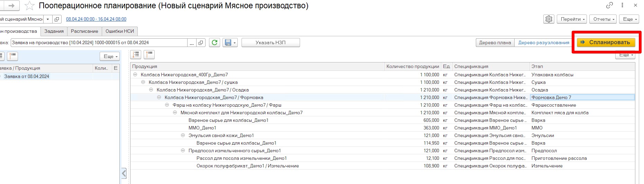Collapse all rows in the product tree toolbar
This screenshot has height=184, width=644.
point(149,55)
